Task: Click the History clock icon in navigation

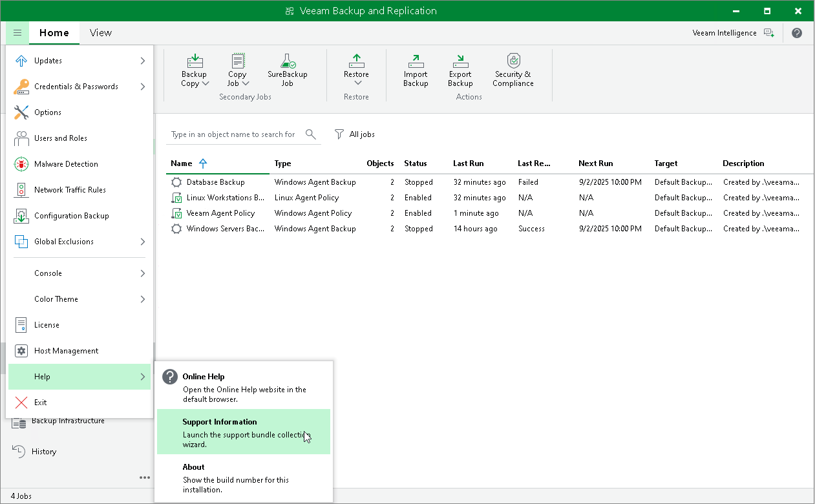Action: pos(19,452)
